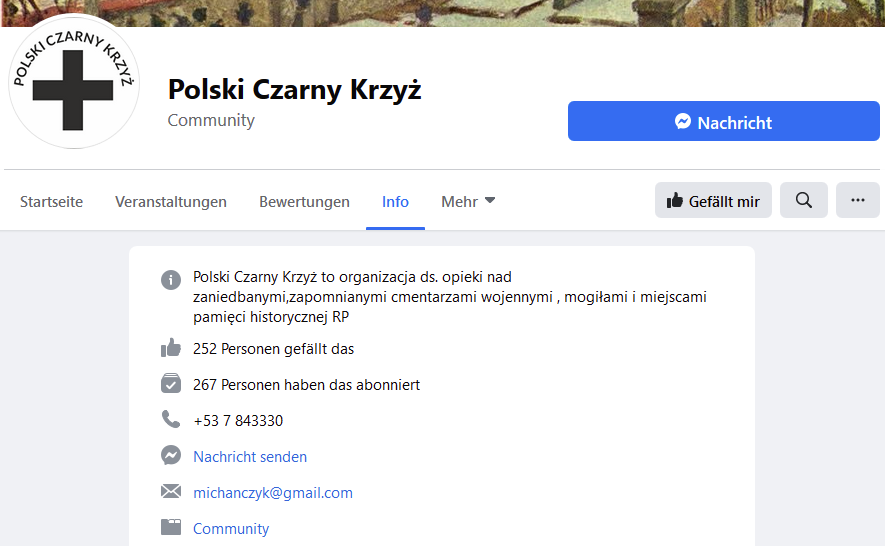Click the thumbs-up icon next to 252 Personen

point(171,348)
